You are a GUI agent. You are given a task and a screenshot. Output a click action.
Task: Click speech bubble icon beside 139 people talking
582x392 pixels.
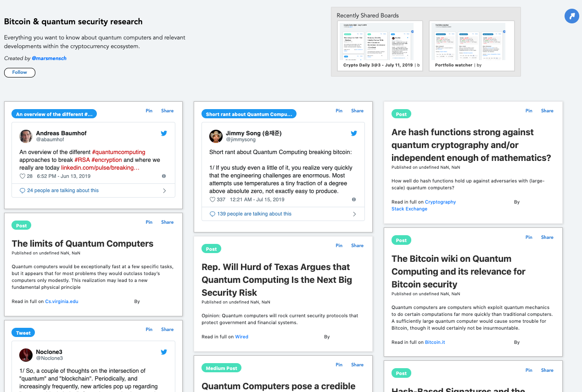tap(213, 214)
